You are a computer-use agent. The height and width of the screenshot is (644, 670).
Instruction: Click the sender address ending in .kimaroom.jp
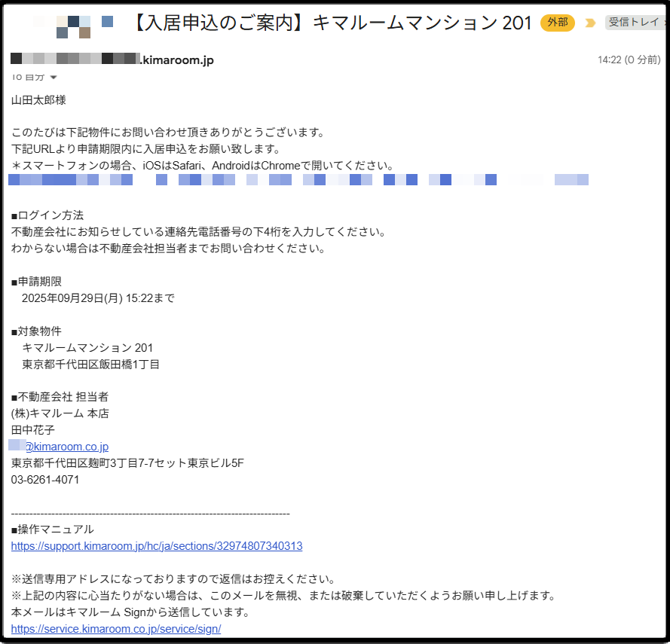pos(112,60)
